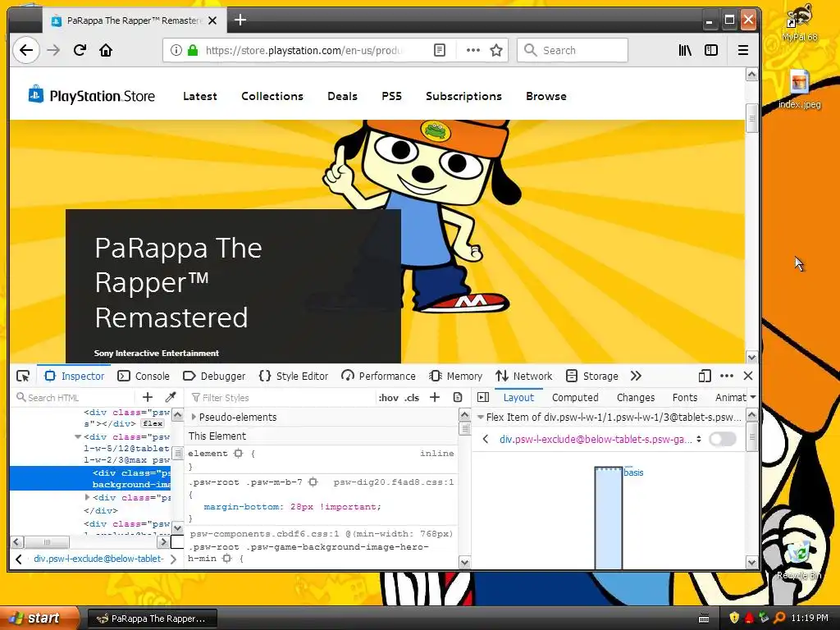Toggle reader view in the address bar
Screen dimensions: 840x630
click(x=440, y=50)
